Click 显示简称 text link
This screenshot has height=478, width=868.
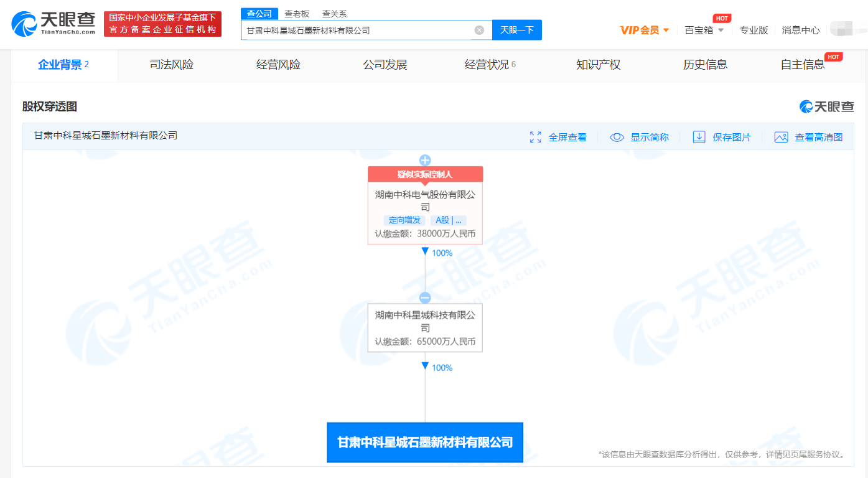[x=650, y=137]
